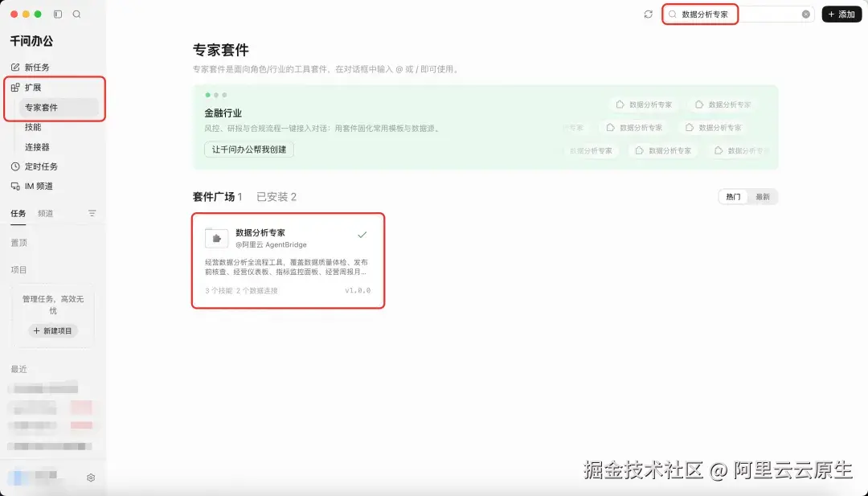Viewport: 868px width, 496px height.
Task: Open the sidebar search magnifier icon
Action: pyautogui.click(x=77, y=14)
